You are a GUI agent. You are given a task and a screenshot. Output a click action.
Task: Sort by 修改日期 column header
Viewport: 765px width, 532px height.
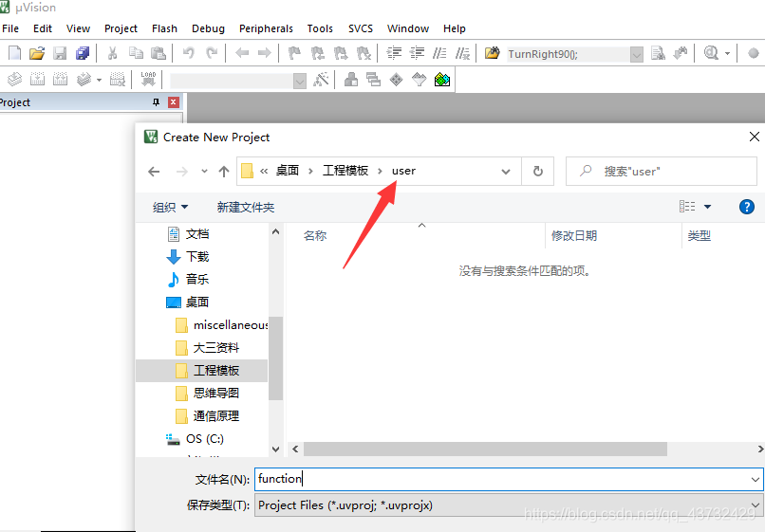click(573, 236)
